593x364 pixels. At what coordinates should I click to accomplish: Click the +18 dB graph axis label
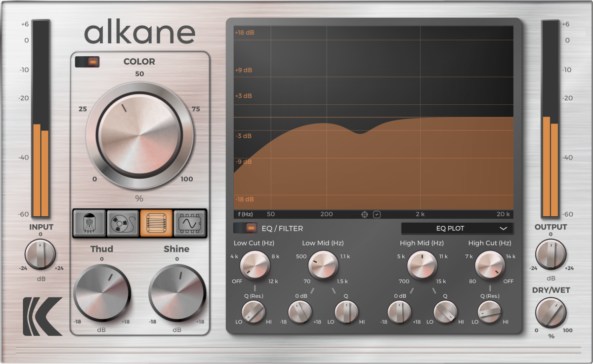245,33
